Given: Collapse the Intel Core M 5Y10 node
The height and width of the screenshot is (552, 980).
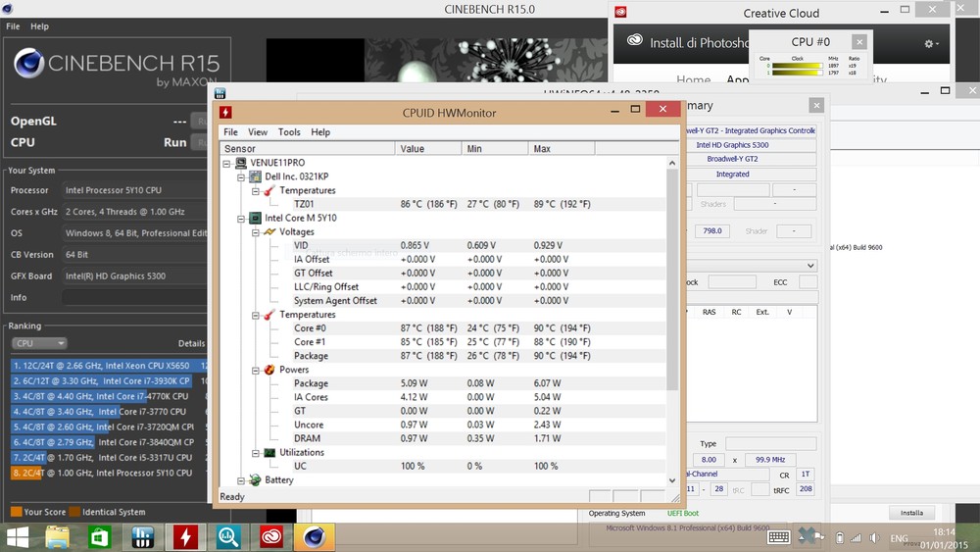Looking at the screenshot, I should click(241, 219).
